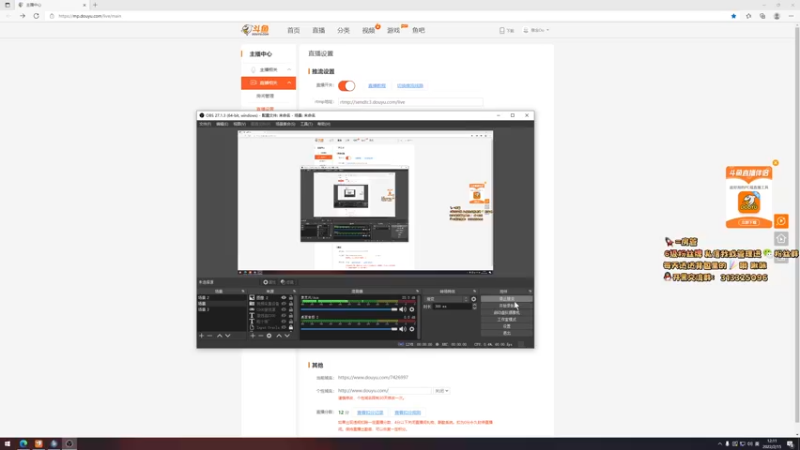This screenshot has height=450, width=800.
Task: Open the 鱼吧 tab in the Douyu header
Action: click(x=418, y=31)
